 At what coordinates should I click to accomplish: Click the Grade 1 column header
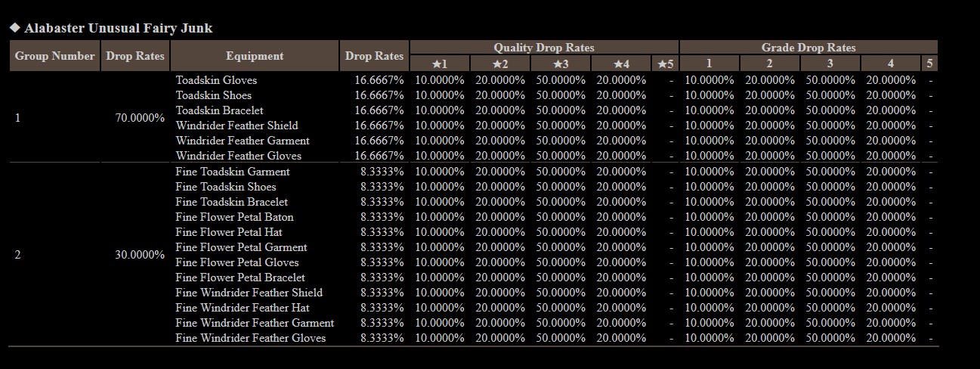(709, 64)
